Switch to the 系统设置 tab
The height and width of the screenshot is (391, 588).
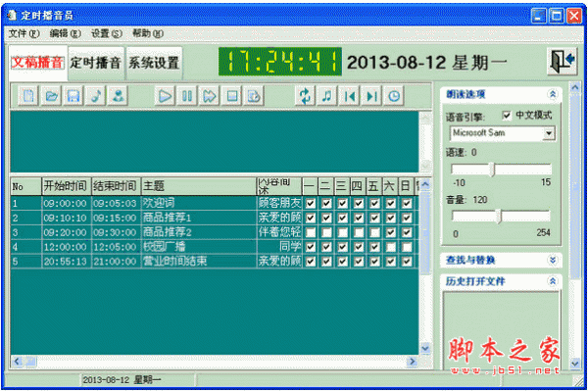[x=154, y=63]
